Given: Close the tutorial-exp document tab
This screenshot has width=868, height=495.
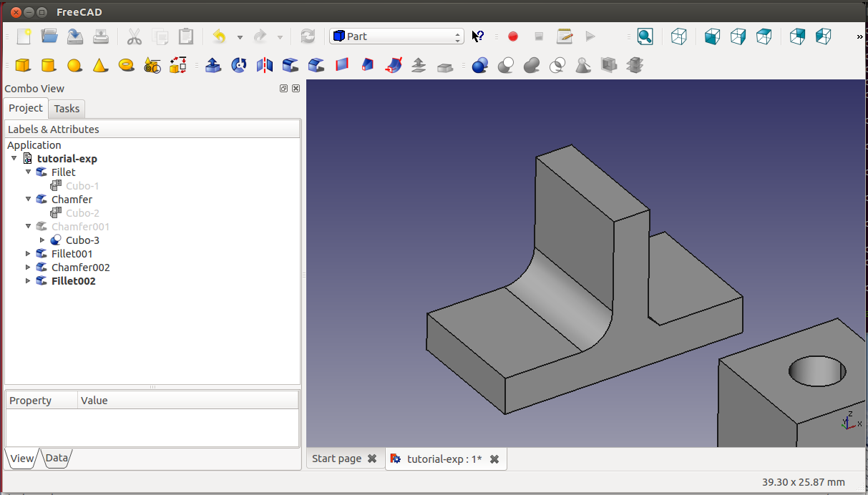Looking at the screenshot, I should pos(494,459).
